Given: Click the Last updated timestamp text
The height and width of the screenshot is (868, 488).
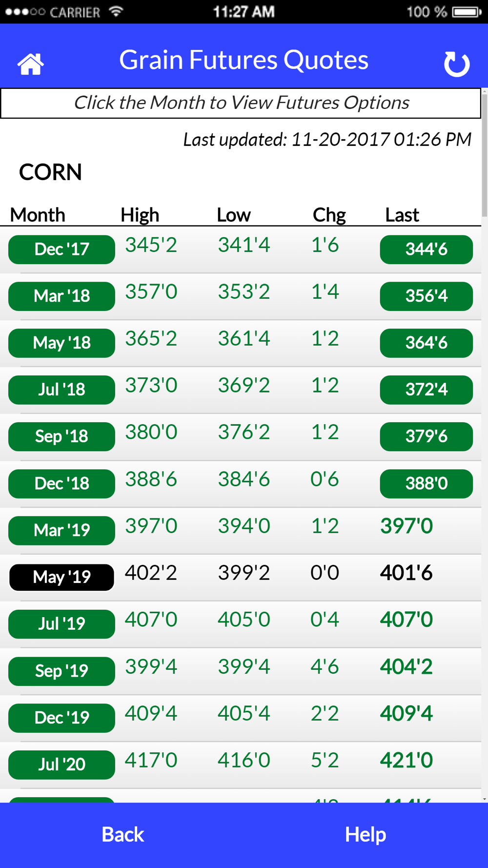Looking at the screenshot, I should (327, 140).
